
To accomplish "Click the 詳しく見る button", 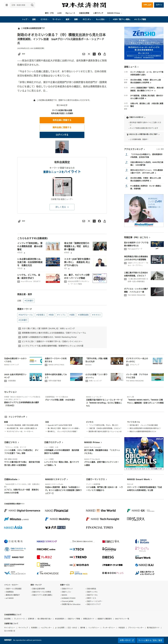I will [62, 207].
